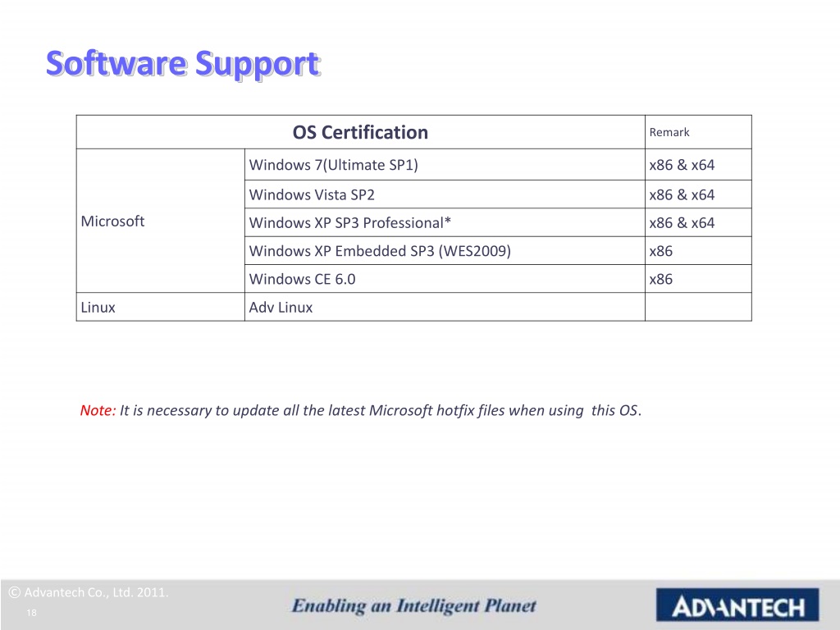Click the Windows 7(Ultimate SP1) cell
This screenshot has height=630, width=840.
(445, 164)
